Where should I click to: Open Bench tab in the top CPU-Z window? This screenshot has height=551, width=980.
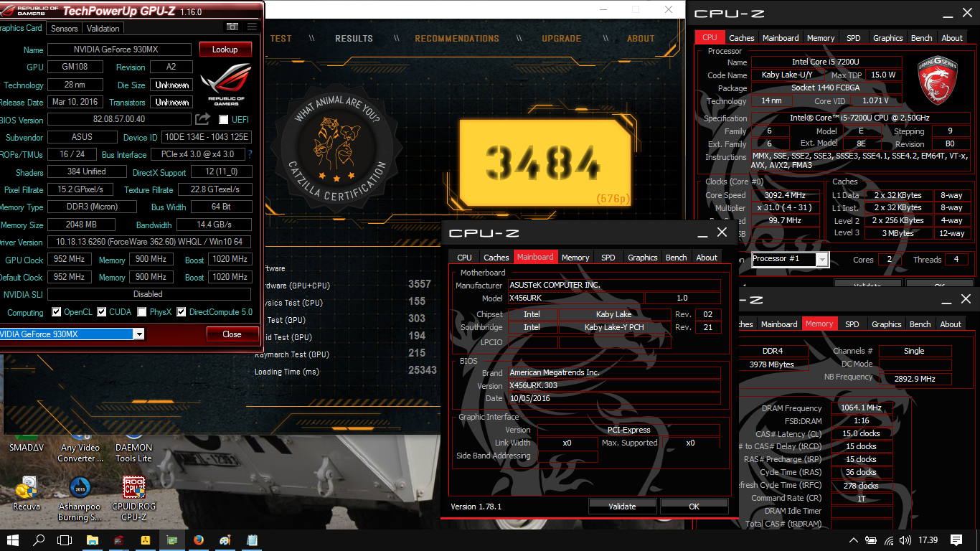click(922, 38)
